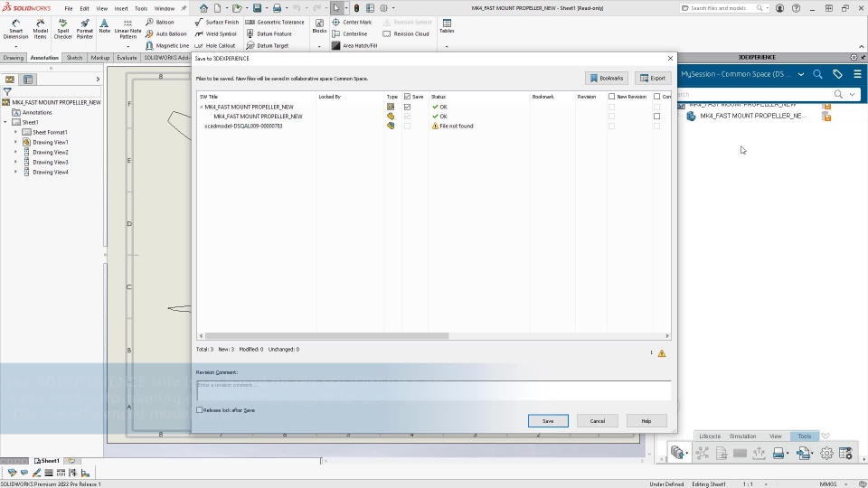Toggle the last column header checkbox
The height and width of the screenshot is (488, 868).
click(656, 97)
